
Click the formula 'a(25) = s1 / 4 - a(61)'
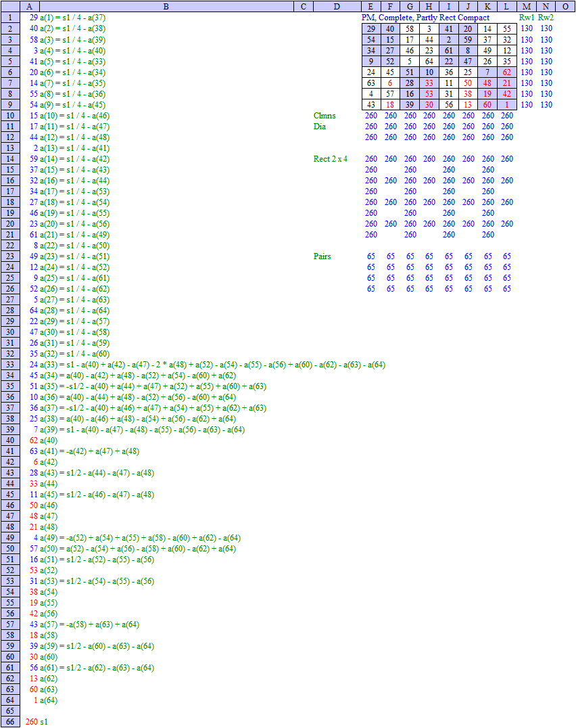[x=74, y=278]
